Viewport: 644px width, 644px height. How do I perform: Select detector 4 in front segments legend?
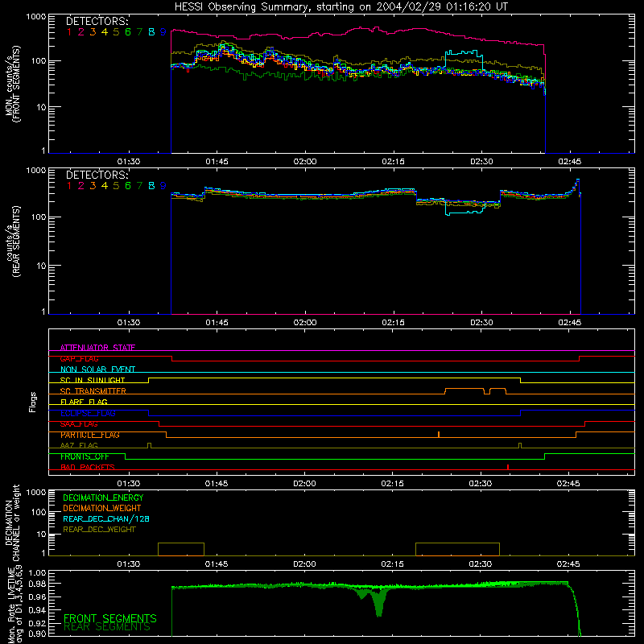click(105, 32)
